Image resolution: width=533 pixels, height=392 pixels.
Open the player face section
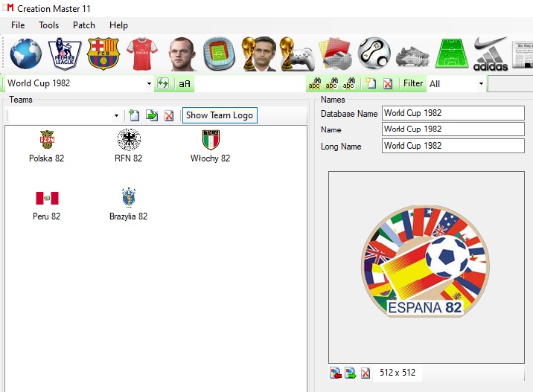(x=182, y=54)
